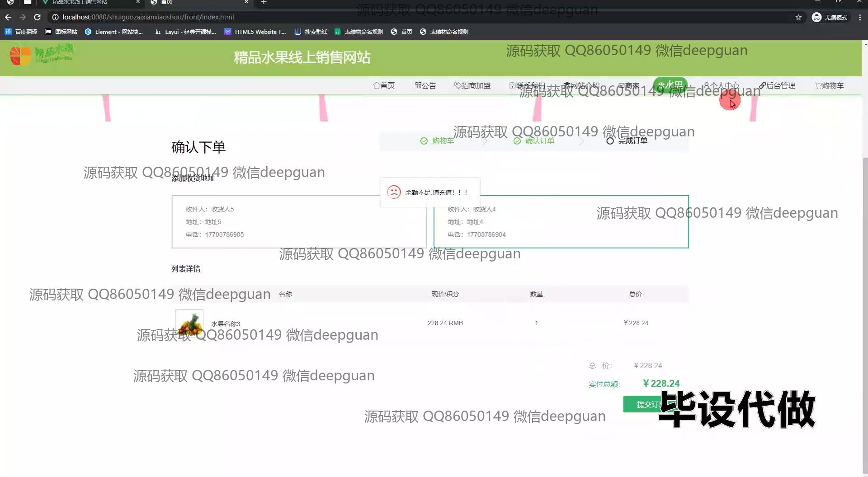Go to 首页 in site navigation
This screenshot has height=477, width=868.
coord(384,85)
